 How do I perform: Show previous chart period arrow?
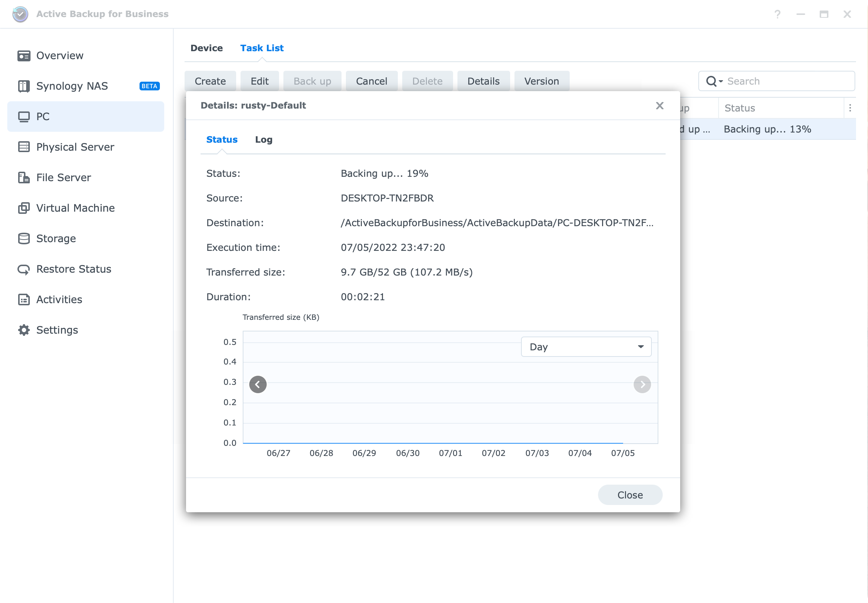coord(258,384)
